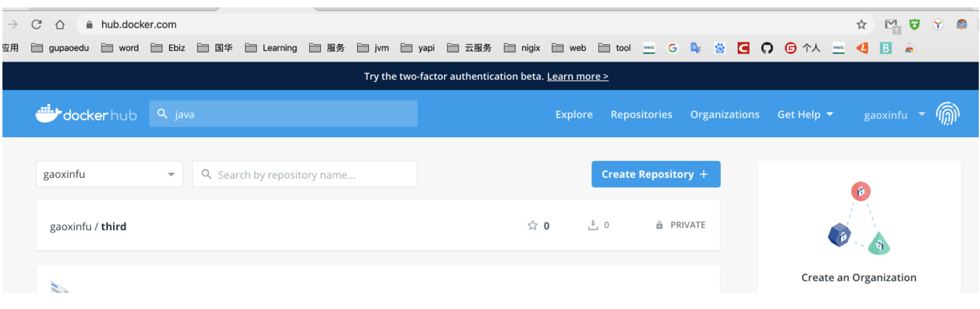The image size is (980, 309).
Task: Open the tool bookmark folder
Action: (x=615, y=48)
